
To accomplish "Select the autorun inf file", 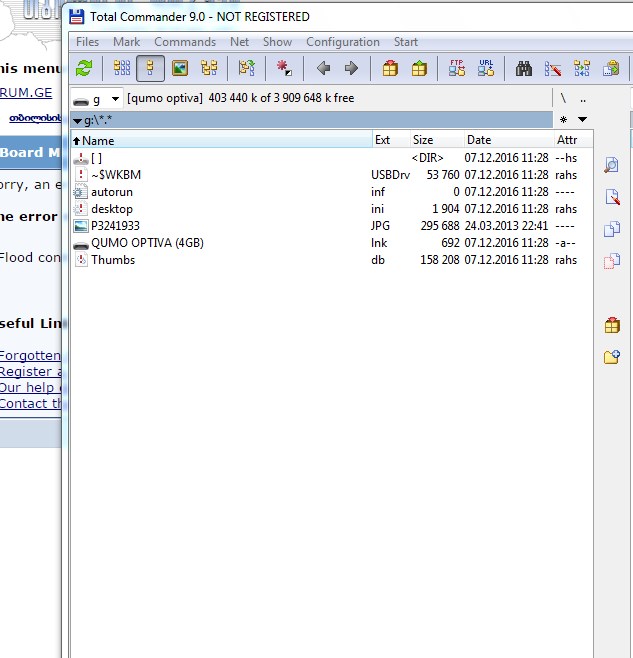I will click(332, 192).
